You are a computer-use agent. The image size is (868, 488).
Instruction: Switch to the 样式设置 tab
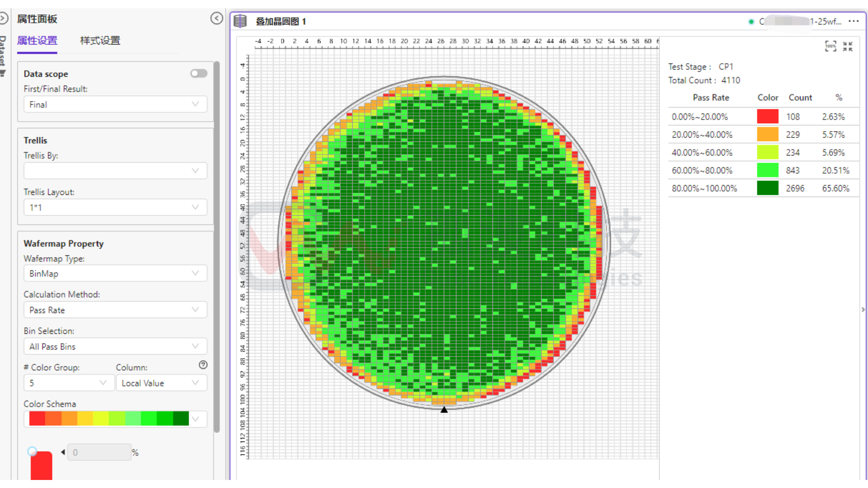pos(100,41)
